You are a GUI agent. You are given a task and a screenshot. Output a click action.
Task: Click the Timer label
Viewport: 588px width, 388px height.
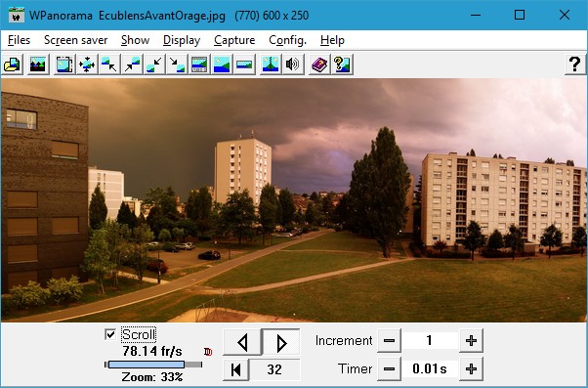356,368
